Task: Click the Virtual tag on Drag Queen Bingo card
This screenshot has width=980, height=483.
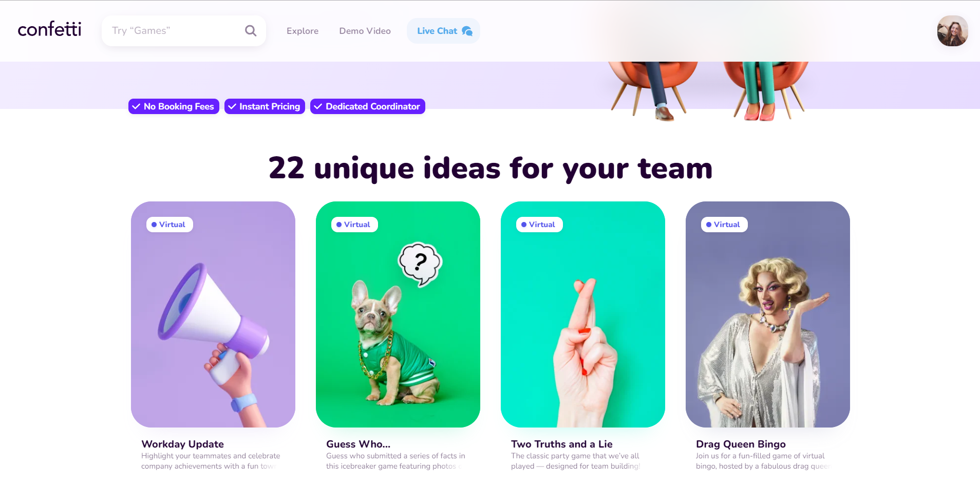Action: [724, 225]
